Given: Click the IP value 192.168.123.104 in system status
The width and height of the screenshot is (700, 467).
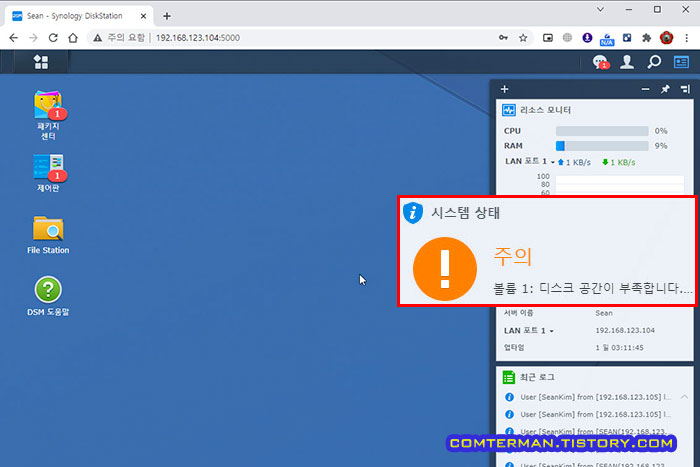Looking at the screenshot, I should point(625,330).
